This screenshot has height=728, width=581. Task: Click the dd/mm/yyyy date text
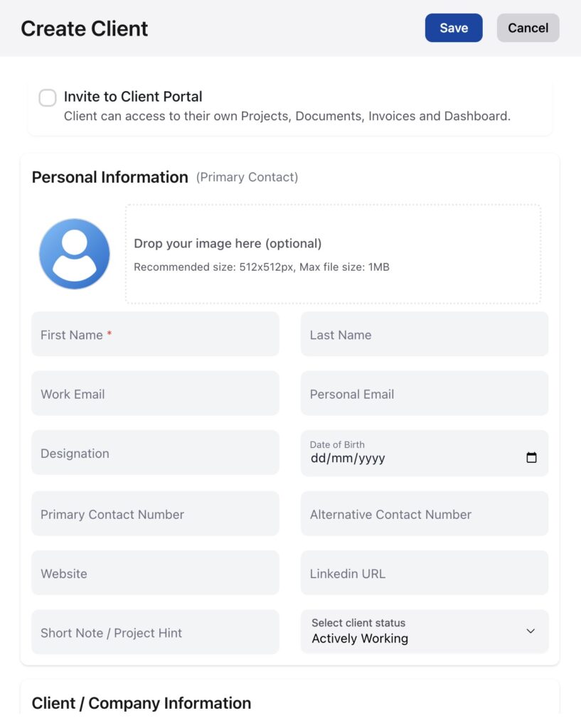tap(348, 459)
